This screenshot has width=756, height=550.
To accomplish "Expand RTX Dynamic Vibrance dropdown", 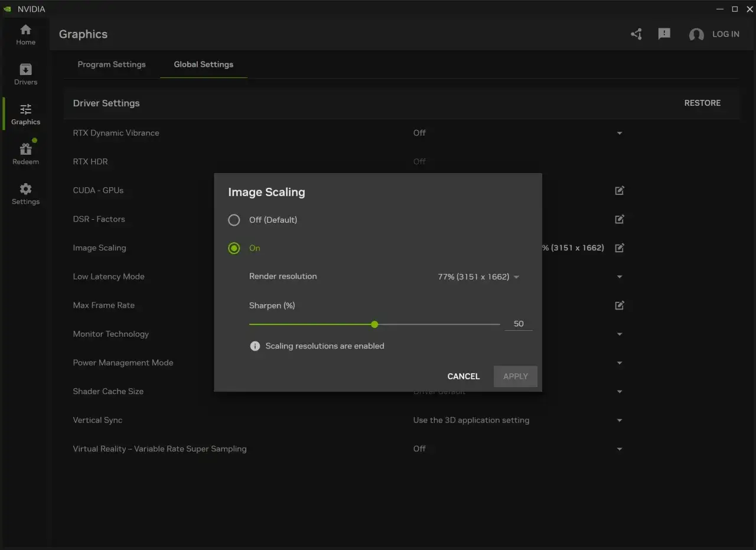I will [x=620, y=134].
